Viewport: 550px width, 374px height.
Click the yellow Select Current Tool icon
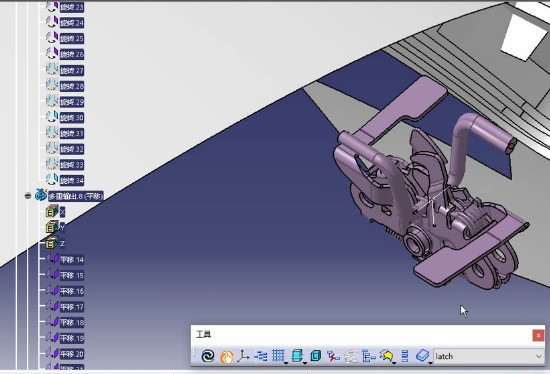[386, 356]
